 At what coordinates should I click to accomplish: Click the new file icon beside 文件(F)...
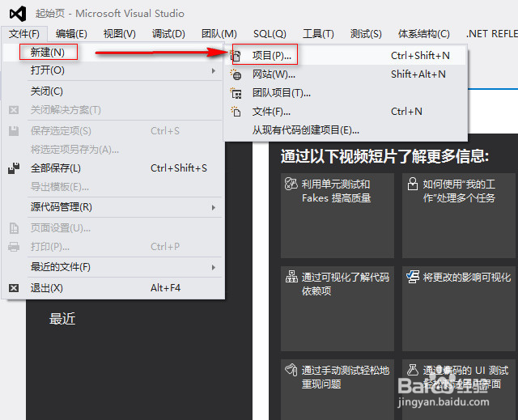click(236, 112)
